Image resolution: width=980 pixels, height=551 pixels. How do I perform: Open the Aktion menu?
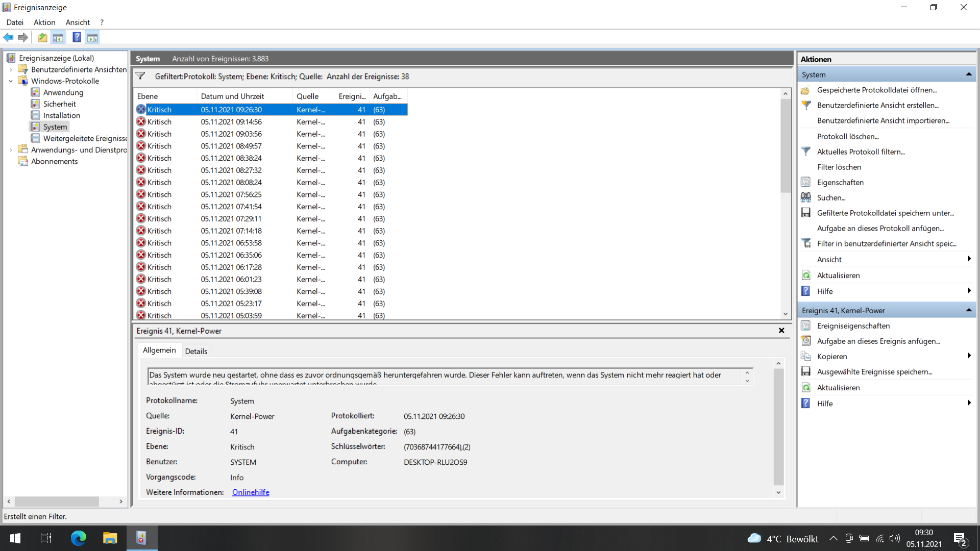[44, 22]
